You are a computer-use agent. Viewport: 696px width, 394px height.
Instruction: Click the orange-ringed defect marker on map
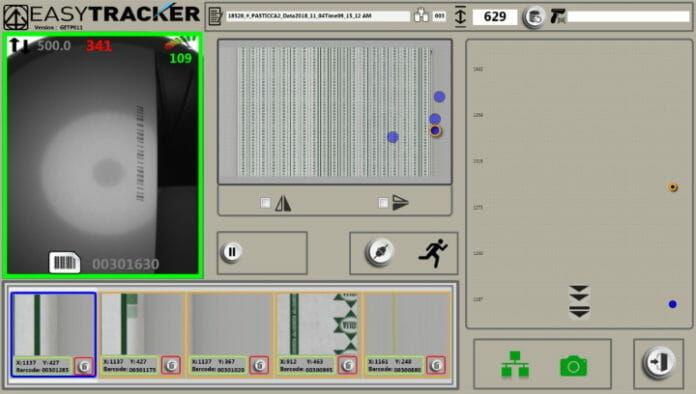(435, 130)
